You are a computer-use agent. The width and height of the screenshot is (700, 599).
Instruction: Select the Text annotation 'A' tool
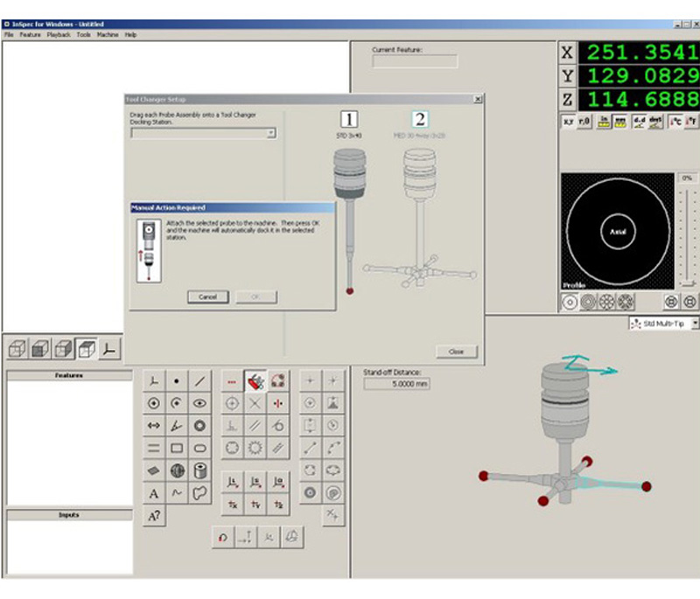click(154, 493)
